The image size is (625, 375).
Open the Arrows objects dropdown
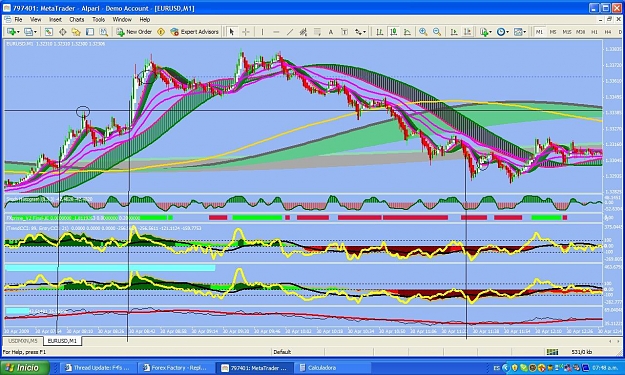pos(360,32)
